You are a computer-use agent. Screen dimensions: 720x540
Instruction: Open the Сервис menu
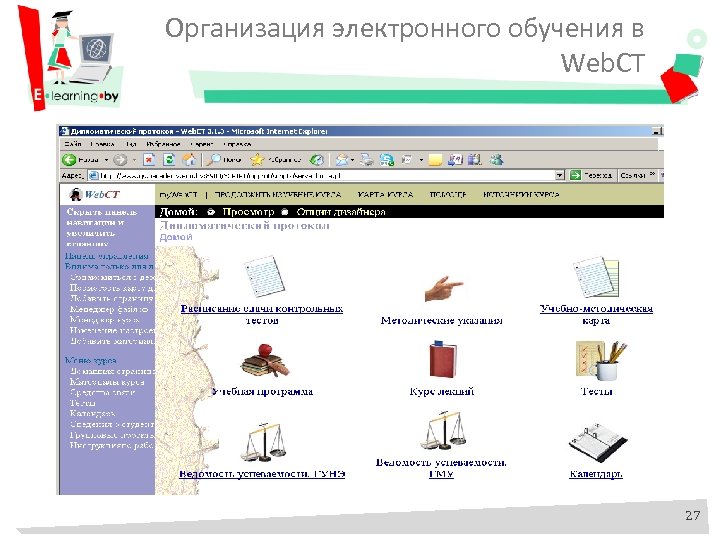pyautogui.click(x=202, y=144)
